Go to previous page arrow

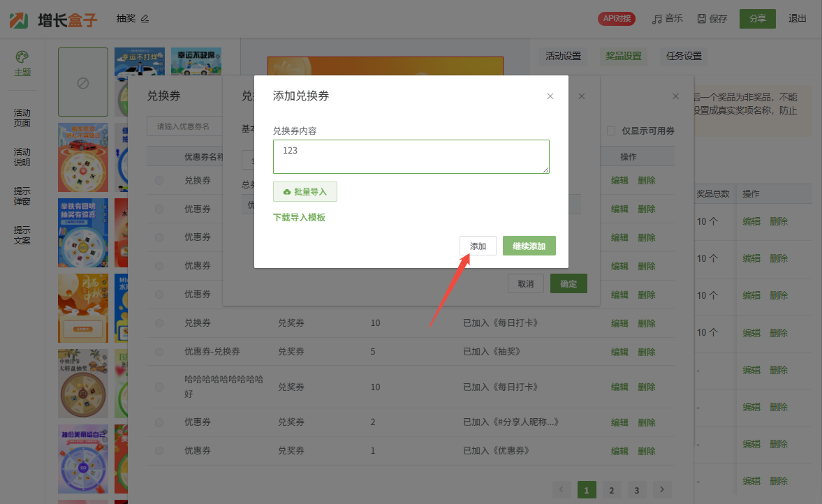(x=561, y=490)
